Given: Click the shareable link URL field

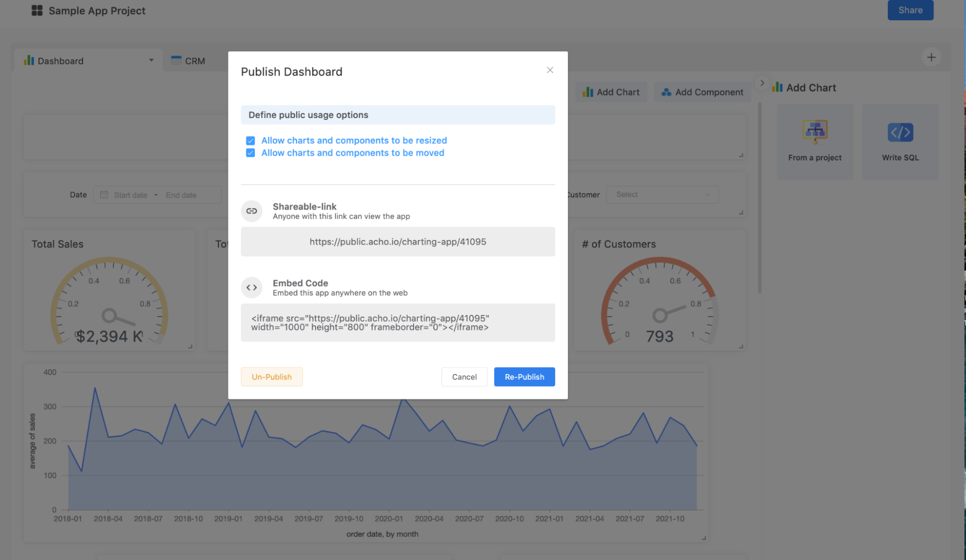Looking at the screenshot, I should click(397, 242).
